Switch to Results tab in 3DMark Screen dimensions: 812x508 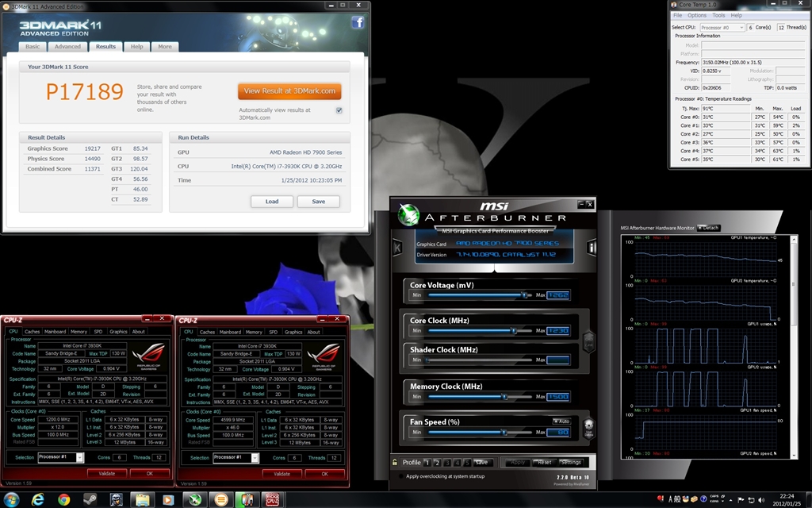point(105,47)
